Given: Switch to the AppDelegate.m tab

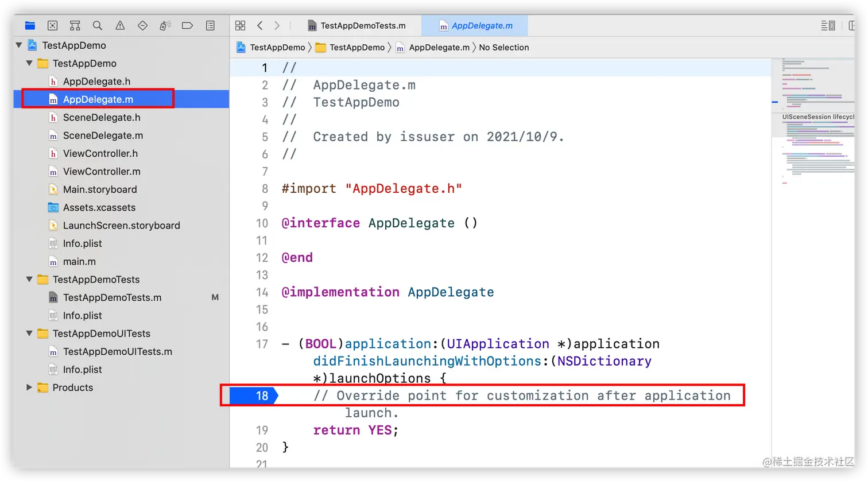Looking at the screenshot, I should tap(475, 25).
